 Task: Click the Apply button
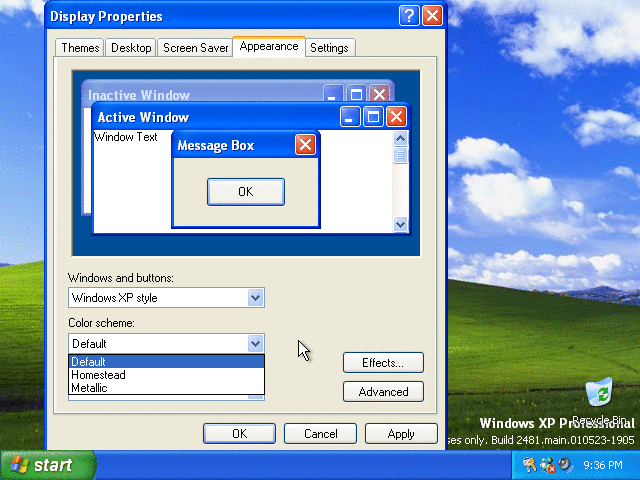(x=401, y=433)
